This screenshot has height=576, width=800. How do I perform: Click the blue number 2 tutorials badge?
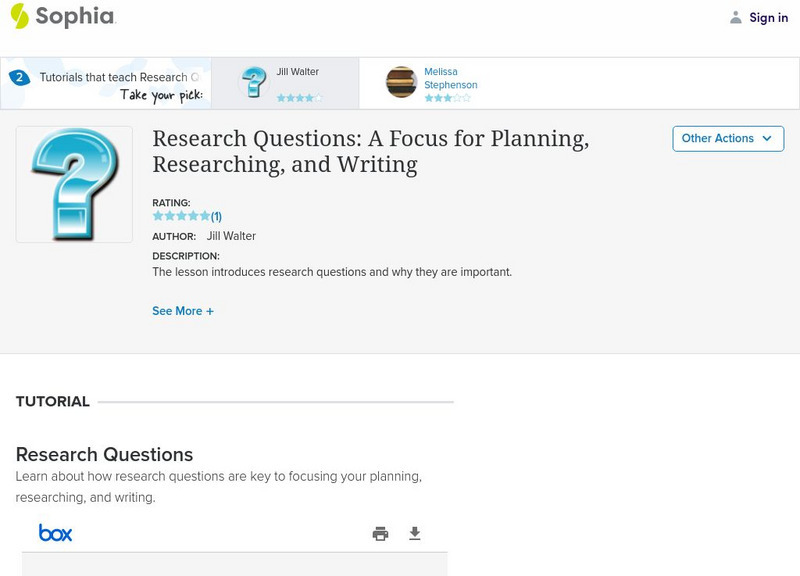click(x=19, y=77)
